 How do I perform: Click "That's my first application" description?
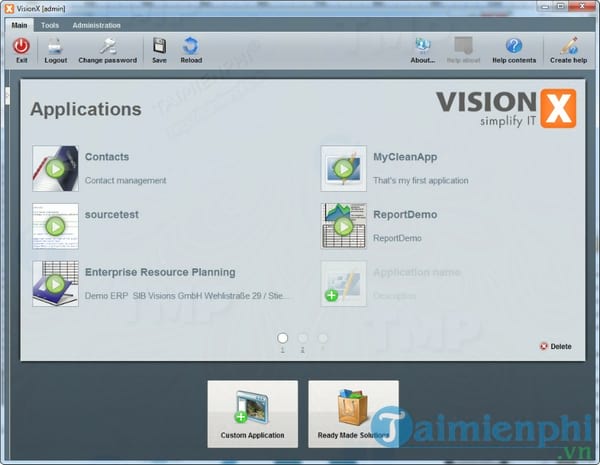(x=421, y=180)
